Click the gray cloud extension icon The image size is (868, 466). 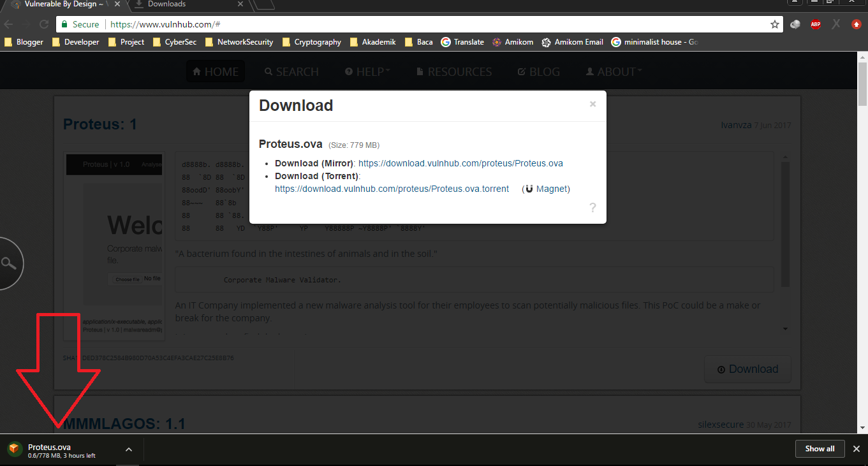pos(795,24)
